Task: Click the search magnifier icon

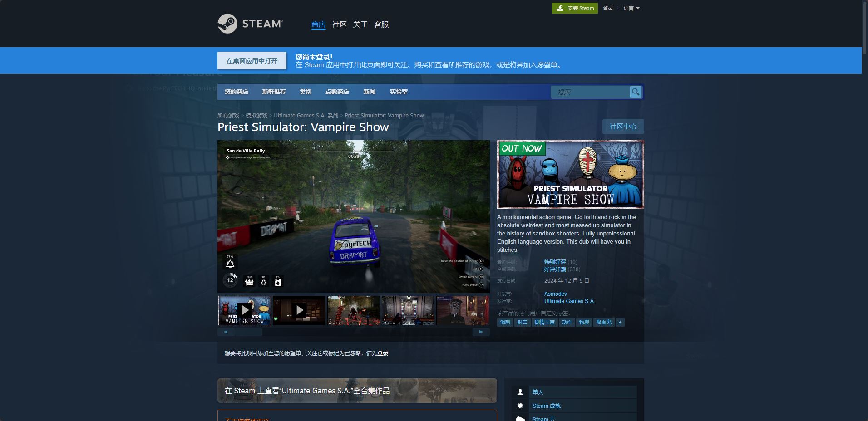Action: (636, 92)
